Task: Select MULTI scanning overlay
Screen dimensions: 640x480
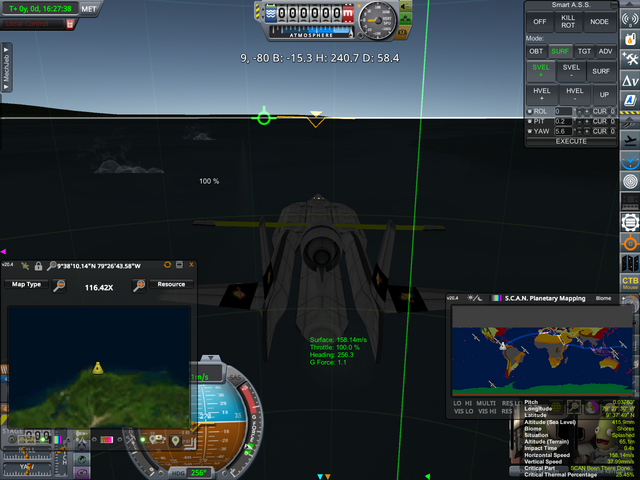Action: click(486, 403)
